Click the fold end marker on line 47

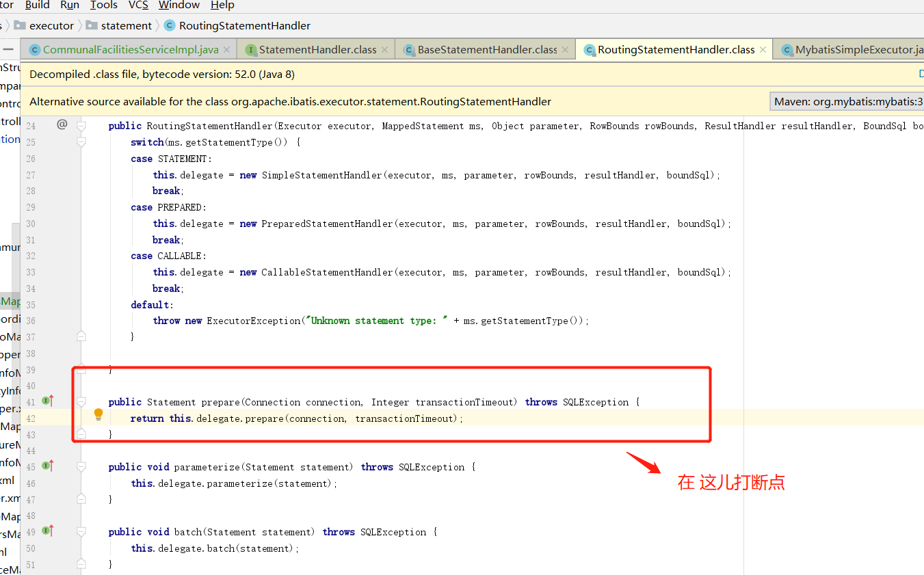[81, 498]
